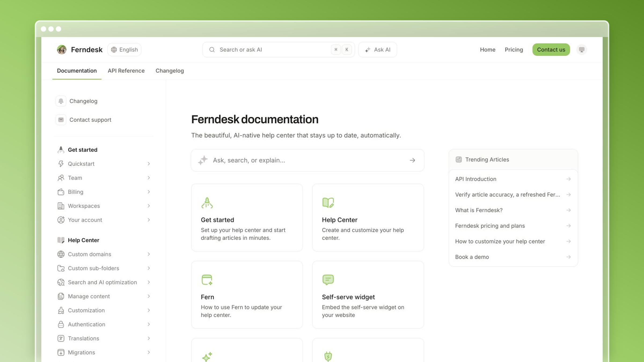Open How to customize your help center

pos(513,241)
